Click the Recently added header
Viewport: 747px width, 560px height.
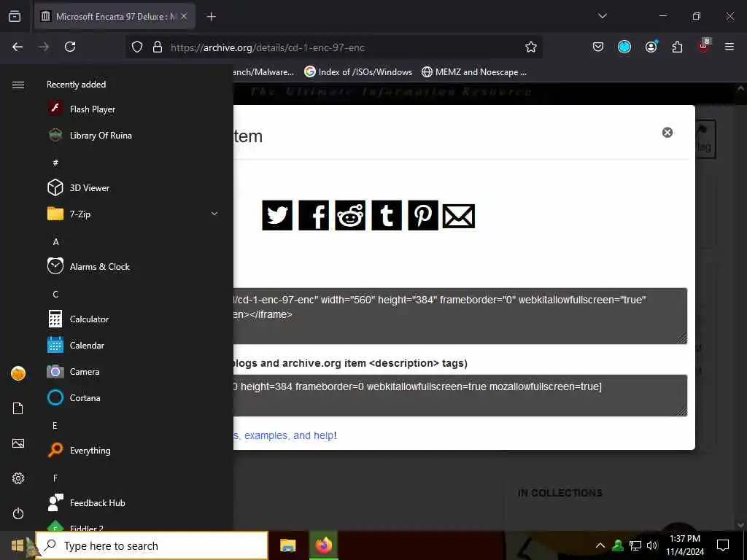[76, 85]
